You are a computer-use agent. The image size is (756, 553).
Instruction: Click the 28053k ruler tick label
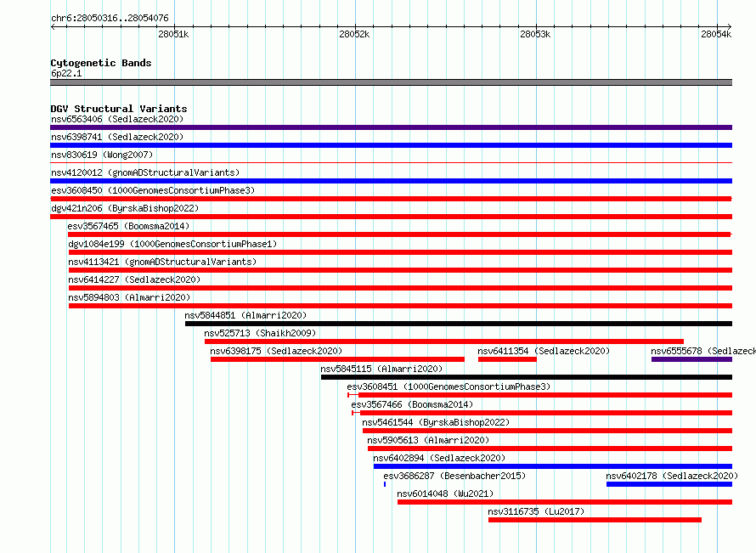coord(535,34)
